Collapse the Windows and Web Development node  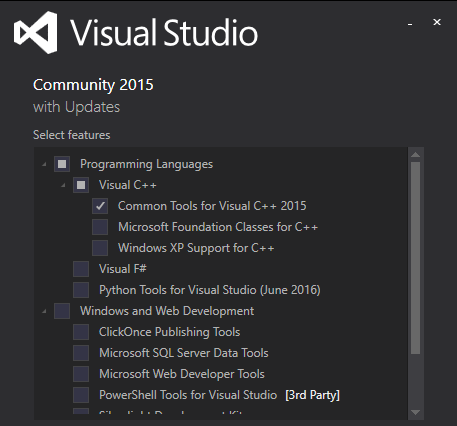(44, 311)
